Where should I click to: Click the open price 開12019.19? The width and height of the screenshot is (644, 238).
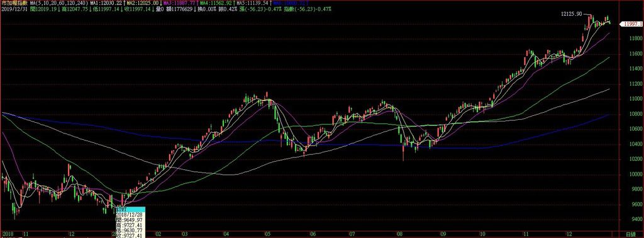coord(43,9)
